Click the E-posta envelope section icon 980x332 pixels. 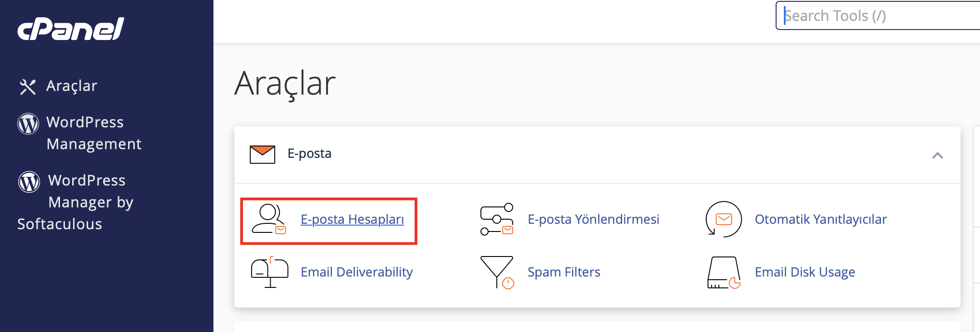tap(262, 154)
